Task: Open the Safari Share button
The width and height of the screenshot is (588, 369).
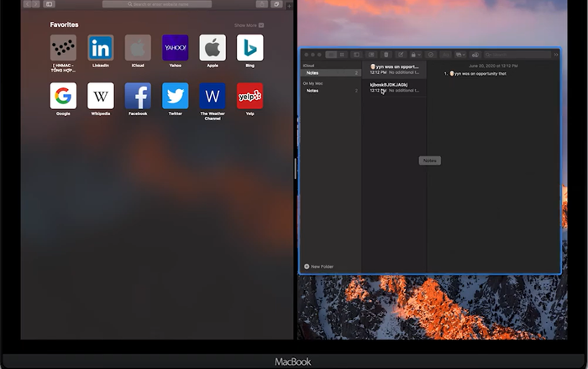Action: [x=262, y=4]
